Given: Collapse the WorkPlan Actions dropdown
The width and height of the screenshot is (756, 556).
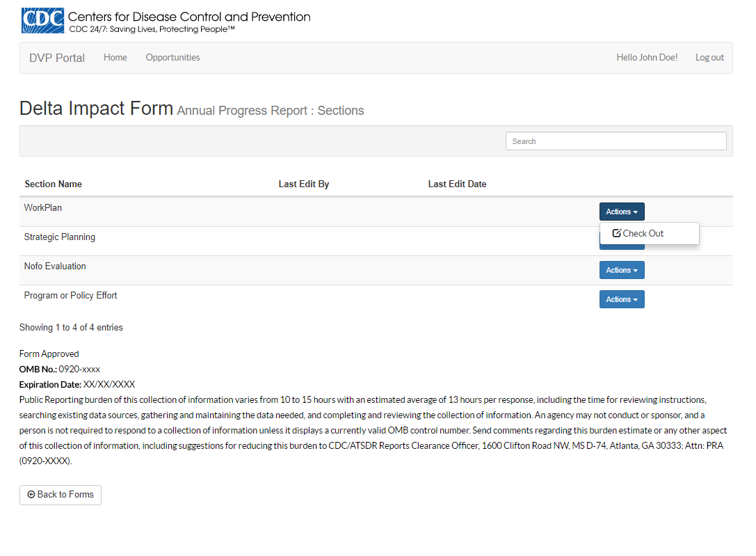Looking at the screenshot, I should point(622,212).
